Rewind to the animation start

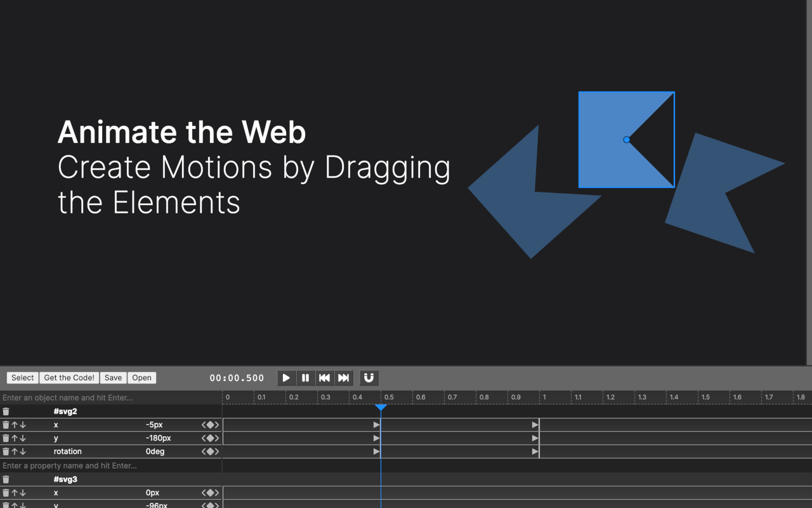point(324,378)
